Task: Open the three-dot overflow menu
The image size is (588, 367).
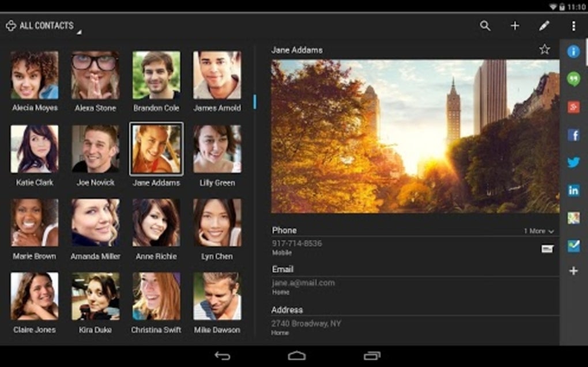Action: coord(574,25)
